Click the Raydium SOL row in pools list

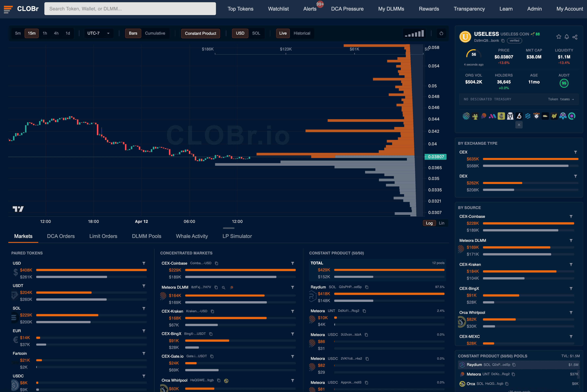click(519, 365)
